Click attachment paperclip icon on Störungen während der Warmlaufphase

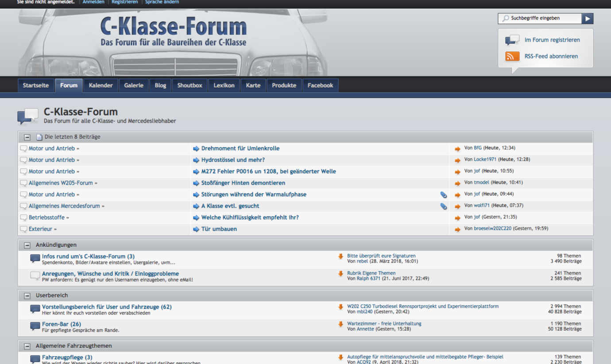(x=443, y=195)
